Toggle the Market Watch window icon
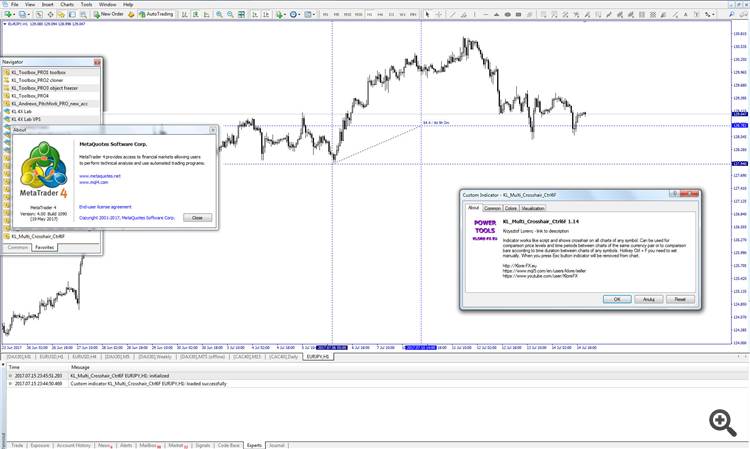750x449 pixels. click(x=39, y=14)
